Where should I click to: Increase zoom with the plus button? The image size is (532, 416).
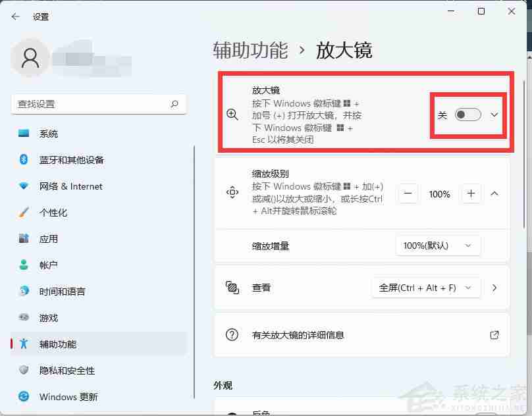pyautogui.click(x=471, y=194)
